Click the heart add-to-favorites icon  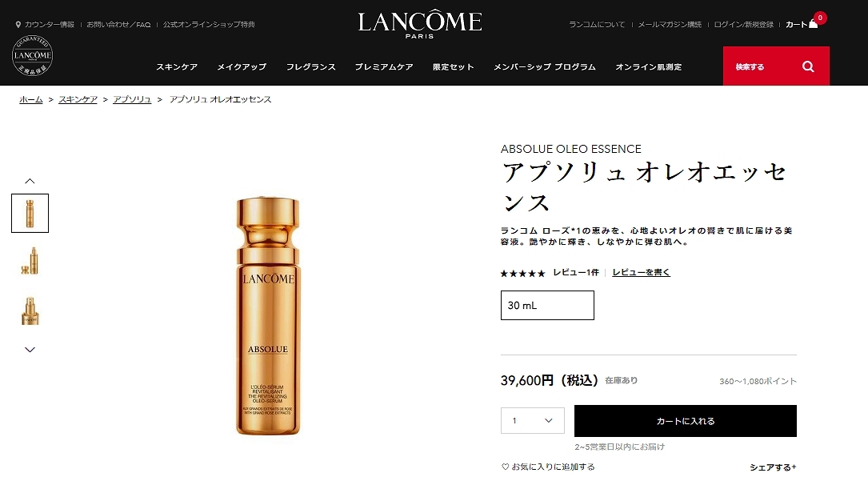(x=505, y=467)
